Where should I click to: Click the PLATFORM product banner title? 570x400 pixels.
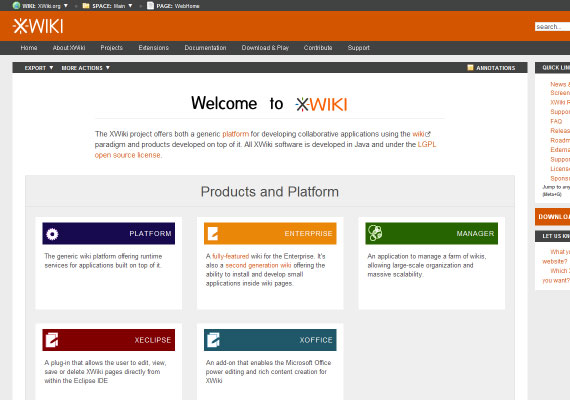pos(150,233)
